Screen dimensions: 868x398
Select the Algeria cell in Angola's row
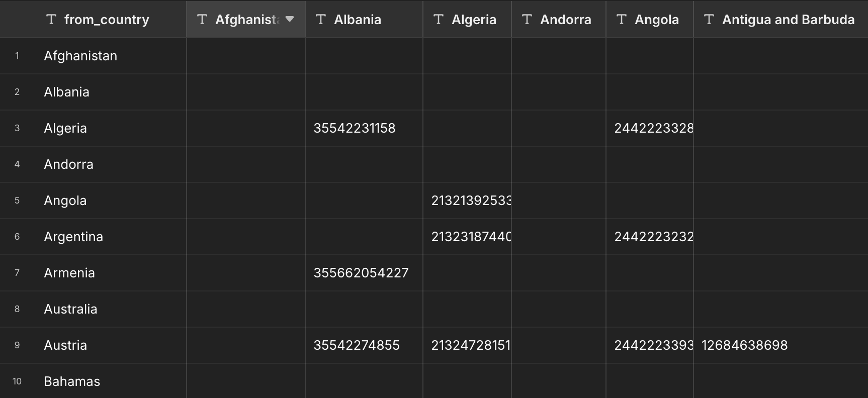coord(467,201)
